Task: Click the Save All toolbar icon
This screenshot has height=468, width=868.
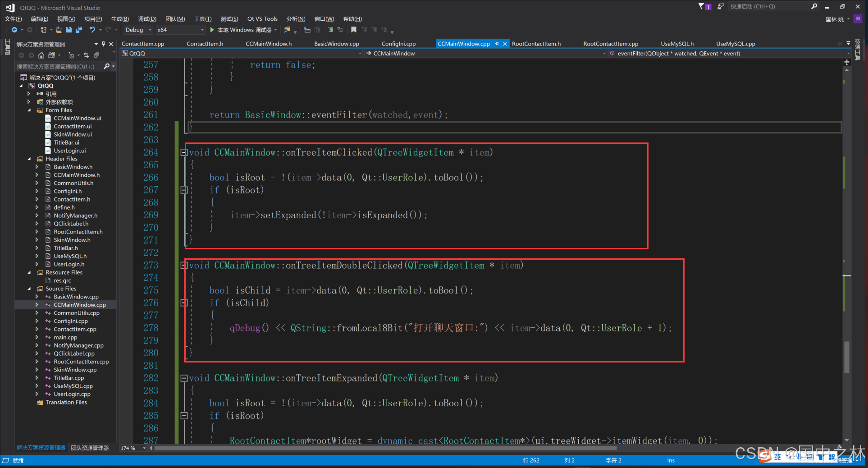Action: tap(79, 30)
